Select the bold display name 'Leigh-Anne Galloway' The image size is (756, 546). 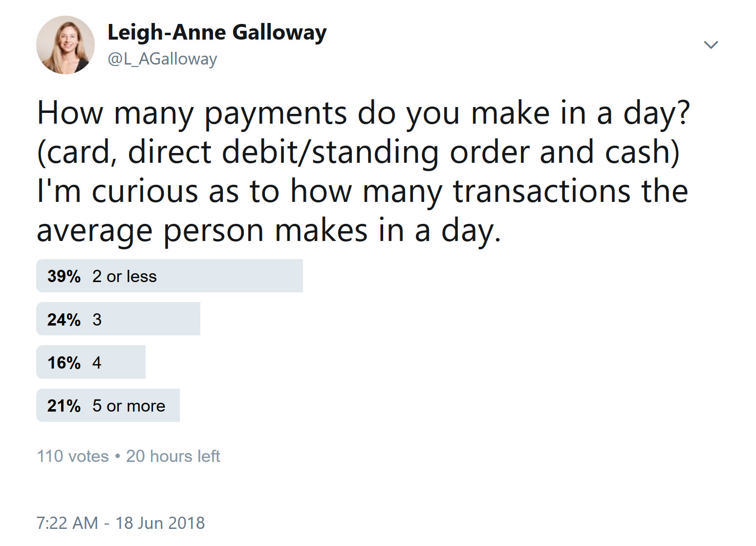pos(217,32)
